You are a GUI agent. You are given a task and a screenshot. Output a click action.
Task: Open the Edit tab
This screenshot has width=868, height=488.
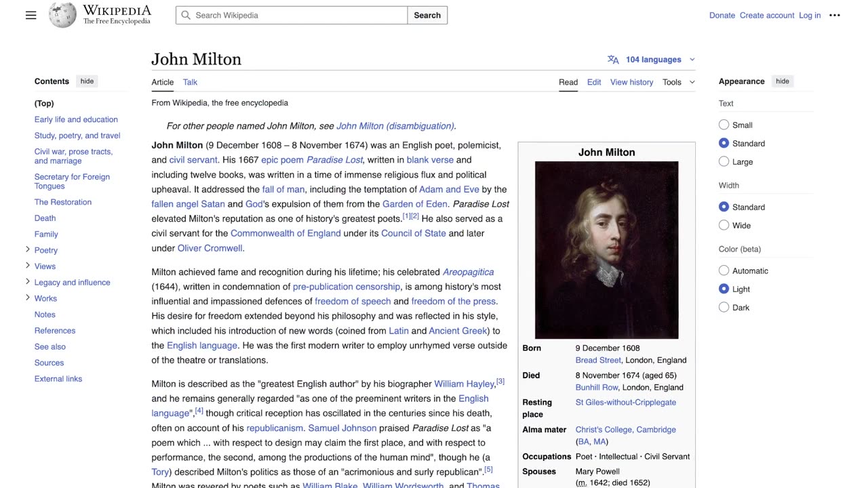pos(594,82)
